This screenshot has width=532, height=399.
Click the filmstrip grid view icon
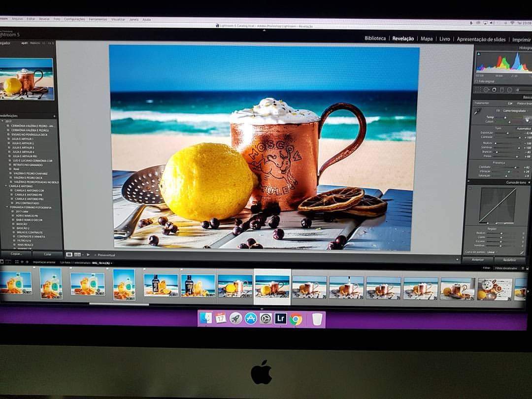click(17, 262)
